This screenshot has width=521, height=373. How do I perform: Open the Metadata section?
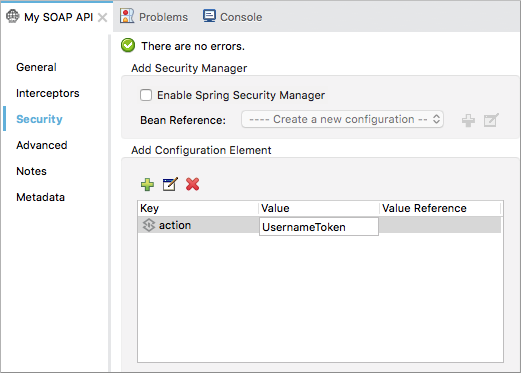[x=40, y=197]
